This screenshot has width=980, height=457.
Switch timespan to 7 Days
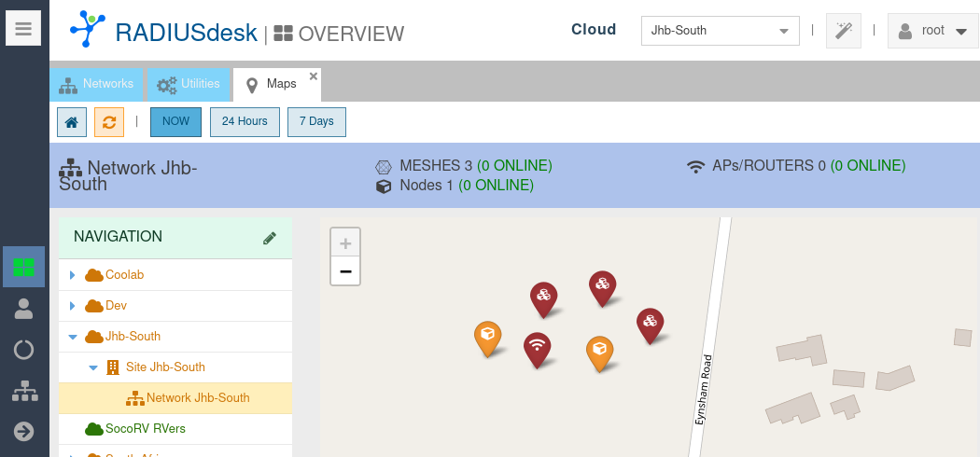pos(316,122)
